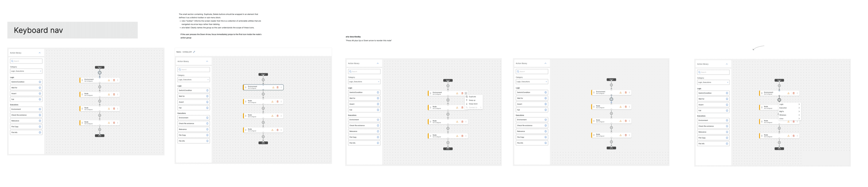Click plus connector under Start in Untitled_001 frame
The width and height of the screenshot is (868, 187).
(x=263, y=80)
